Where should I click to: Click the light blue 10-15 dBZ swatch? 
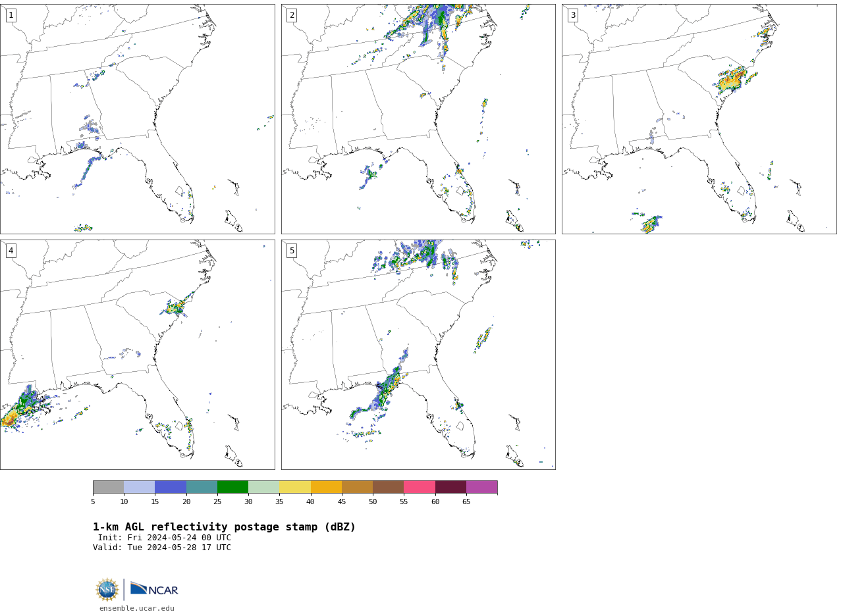(x=140, y=487)
